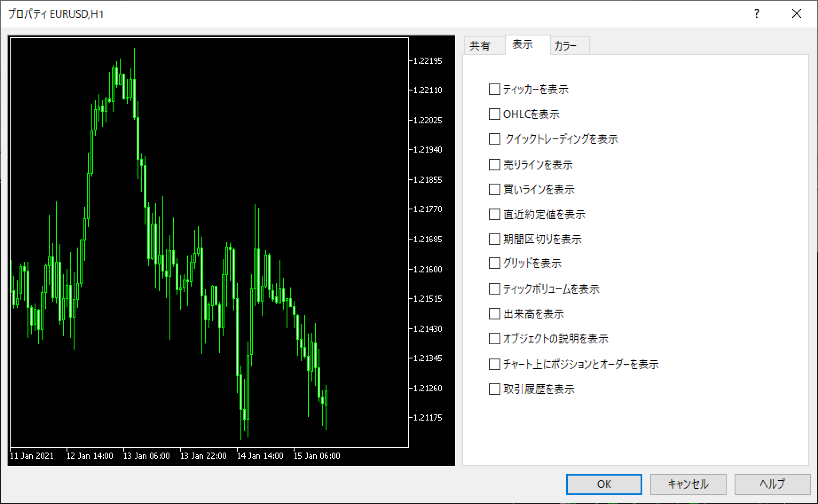The width and height of the screenshot is (818, 504).
Task: Enable the ティッカーを表示 checkbox
Action: tap(494, 90)
